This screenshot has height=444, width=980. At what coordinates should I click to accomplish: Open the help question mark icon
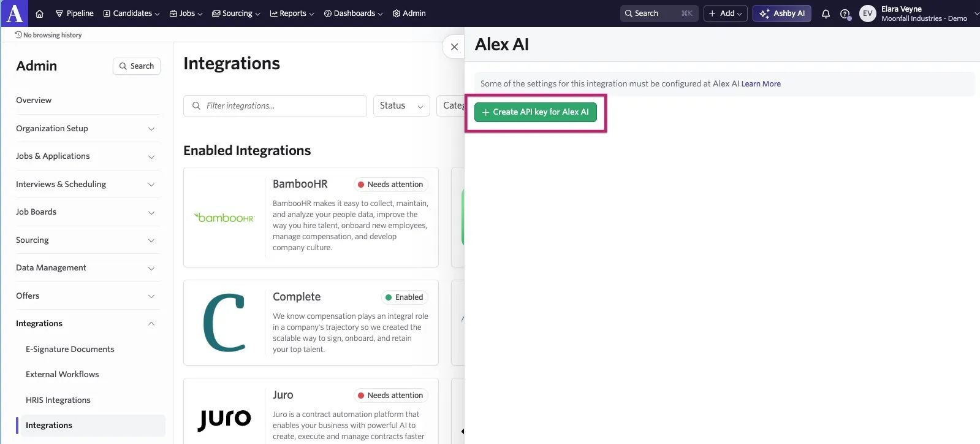[845, 13]
